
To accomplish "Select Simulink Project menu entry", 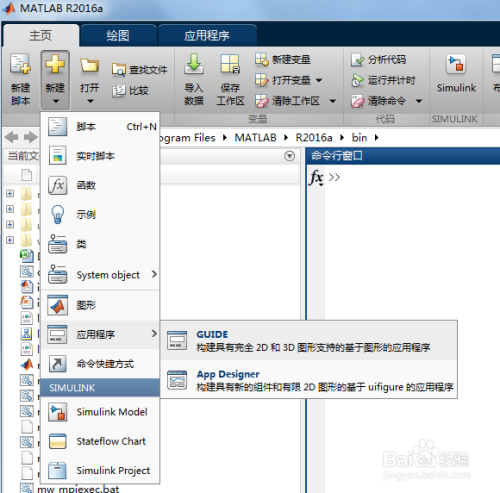I will point(100,470).
